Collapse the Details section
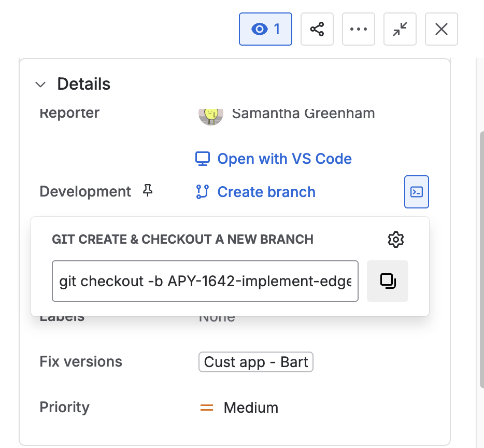 click(x=40, y=84)
